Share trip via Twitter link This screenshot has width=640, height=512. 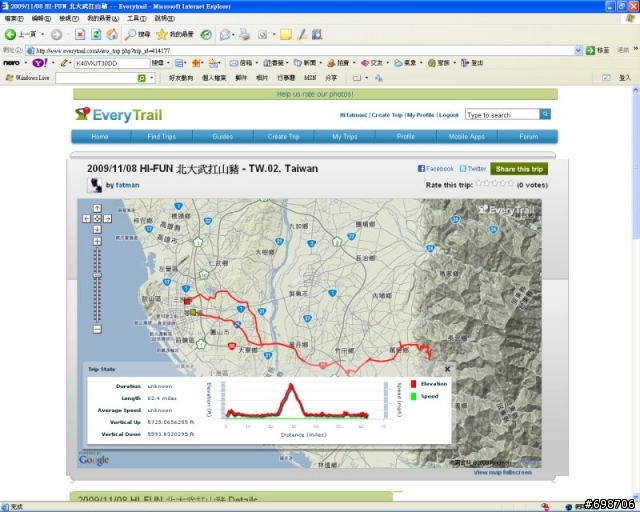(473, 169)
